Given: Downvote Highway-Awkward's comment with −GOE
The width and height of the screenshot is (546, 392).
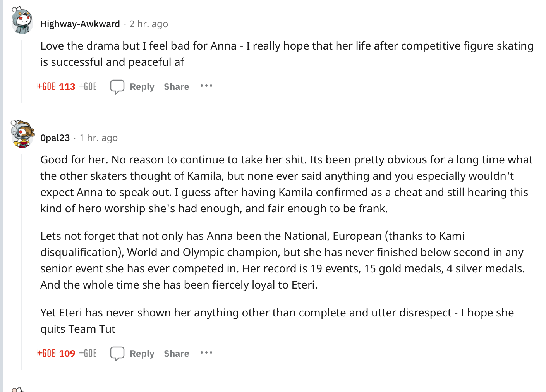Looking at the screenshot, I should pyautogui.click(x=88, y=86).
